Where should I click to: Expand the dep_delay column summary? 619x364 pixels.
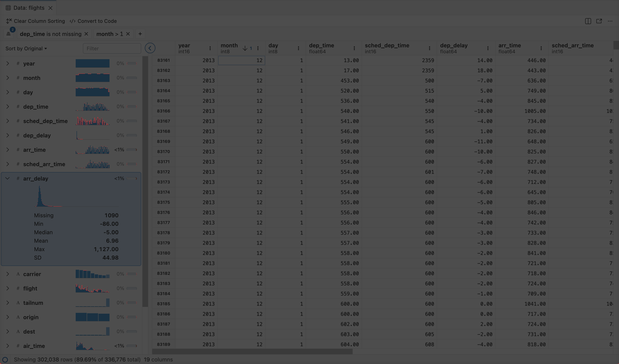[x=7, y=135]
